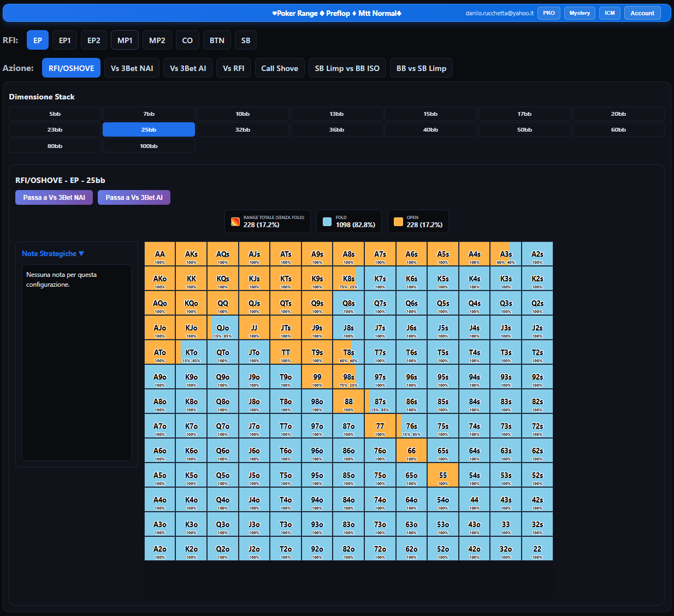Choose 20bb stack size

[619, 114]
